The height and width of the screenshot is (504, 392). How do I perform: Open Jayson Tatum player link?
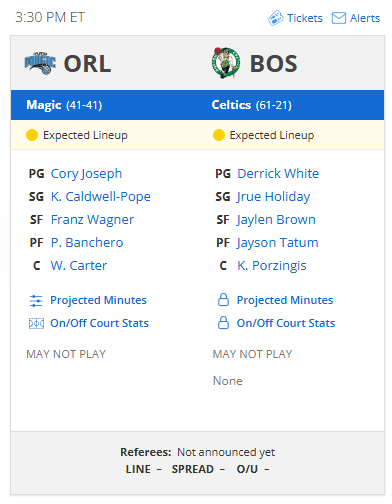(x=277, y=243)
